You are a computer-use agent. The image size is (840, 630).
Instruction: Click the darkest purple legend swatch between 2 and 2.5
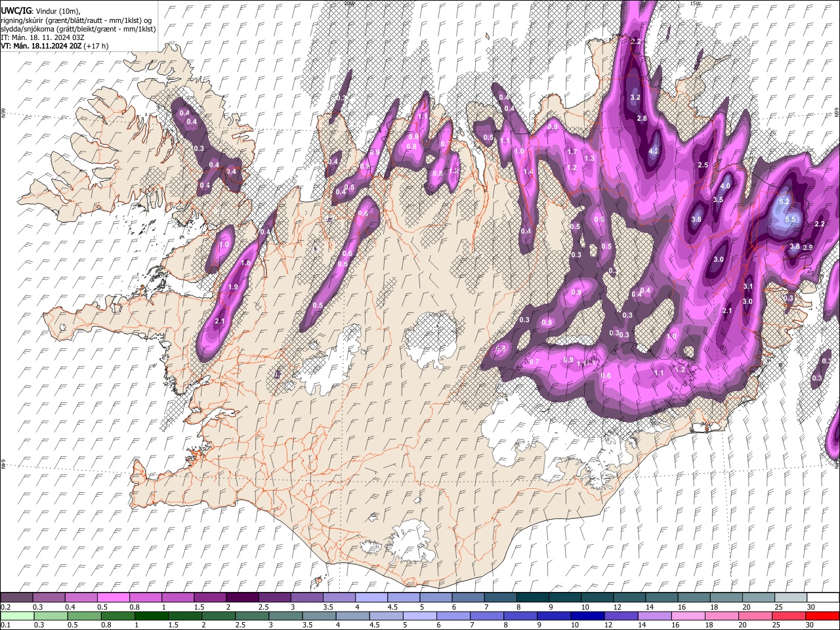pyautogui.click(x=242, y=597)
